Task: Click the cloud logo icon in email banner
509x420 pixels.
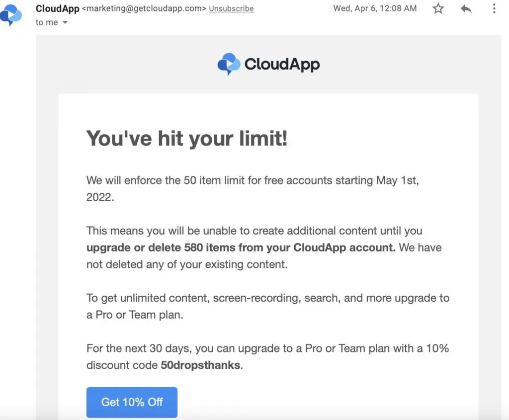Action: click(x=229, y=64)
